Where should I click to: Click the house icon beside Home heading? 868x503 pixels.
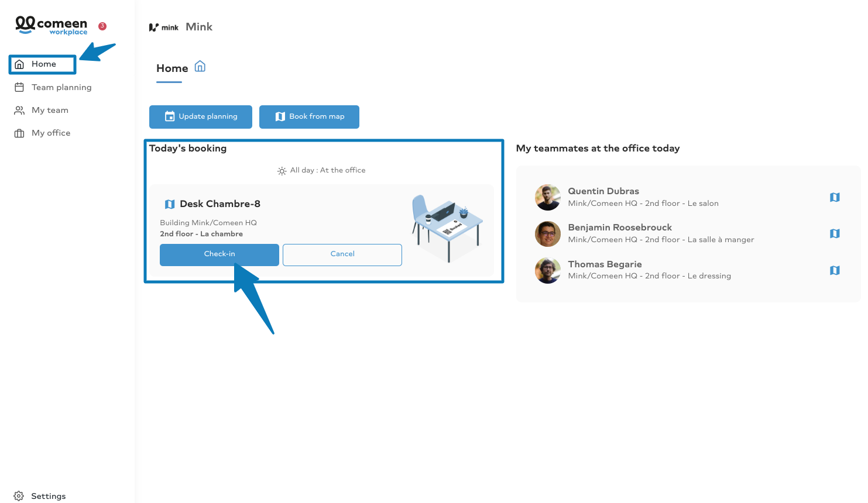pos(200,66)
